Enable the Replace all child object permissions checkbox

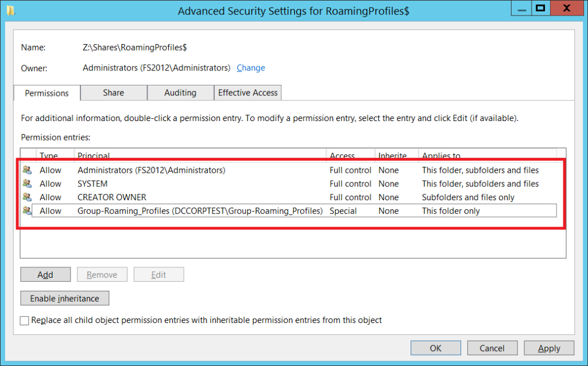pos(24,320)
